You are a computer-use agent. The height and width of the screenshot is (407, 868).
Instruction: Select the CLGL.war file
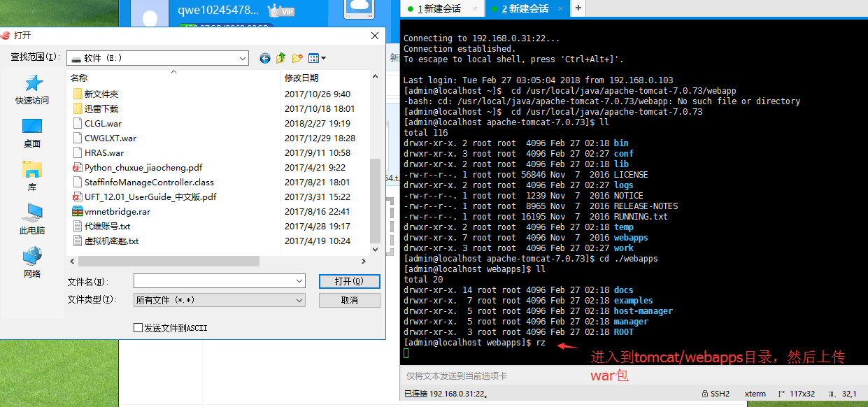tap(103, 123)
